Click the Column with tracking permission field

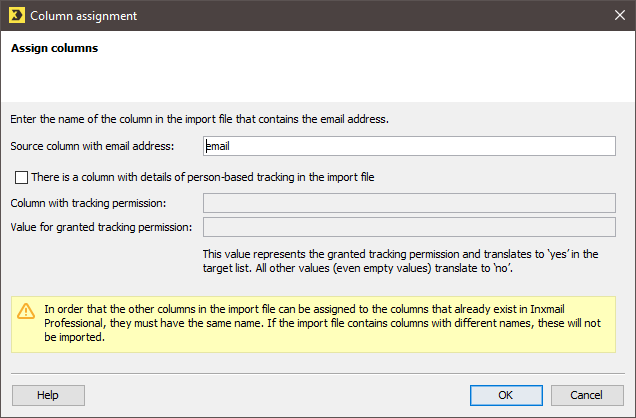[409, 203]
